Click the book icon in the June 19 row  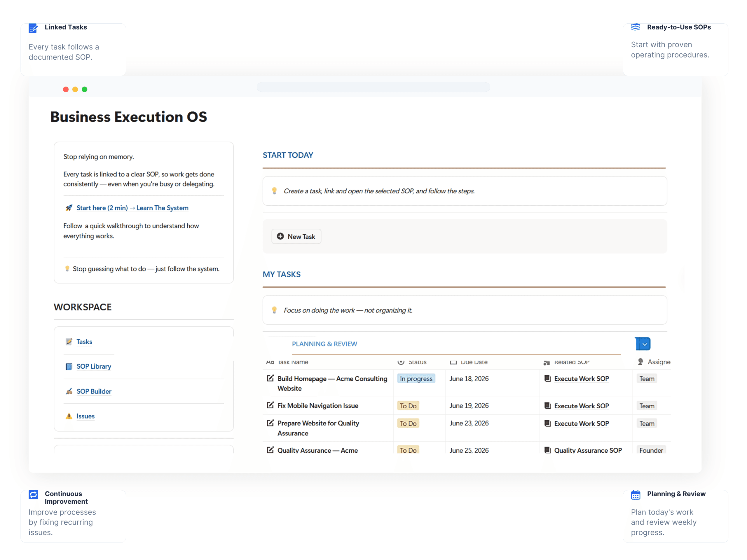[x=547, y=406]
